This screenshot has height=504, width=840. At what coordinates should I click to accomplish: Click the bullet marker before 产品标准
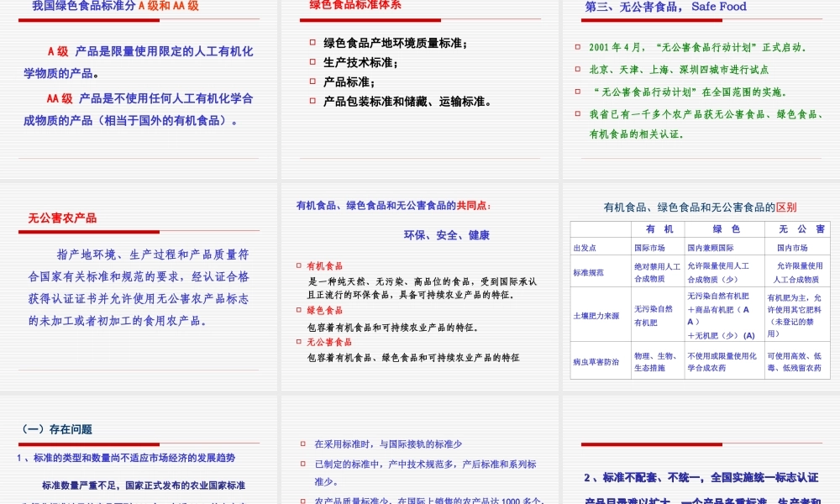click(314, 81)
